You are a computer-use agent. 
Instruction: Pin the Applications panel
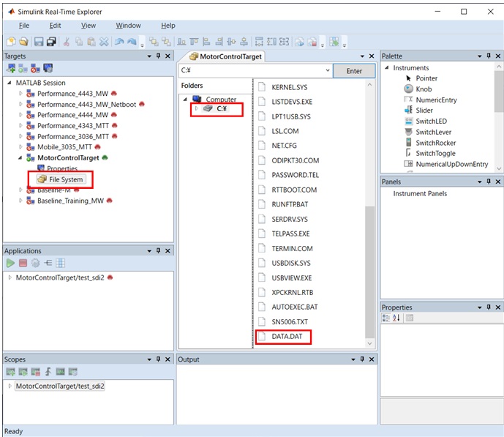tap(158, 250)
